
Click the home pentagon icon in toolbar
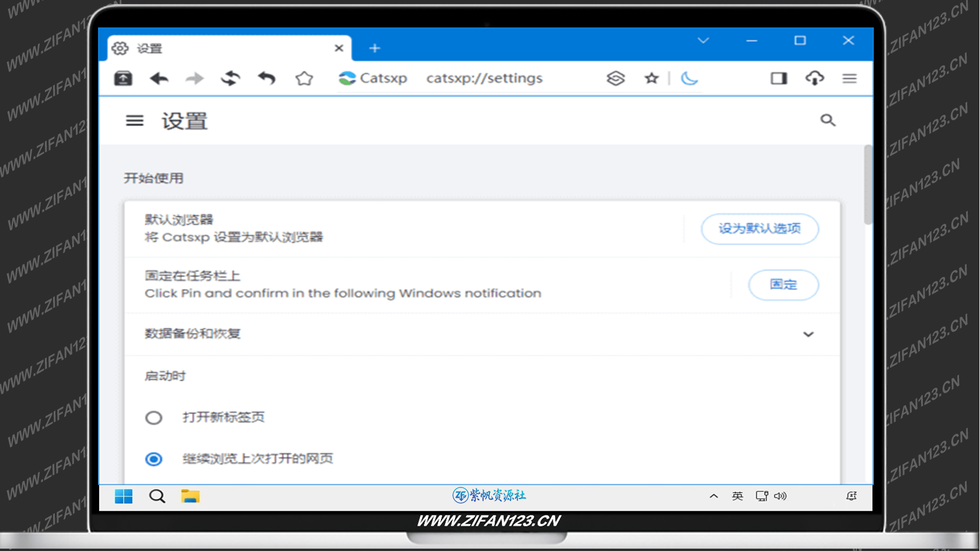(x=304, y=78)
